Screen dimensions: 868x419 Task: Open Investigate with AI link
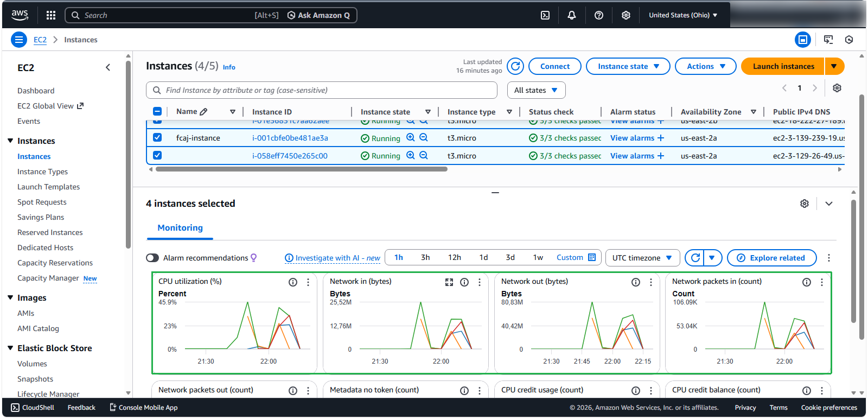[333, 258]
